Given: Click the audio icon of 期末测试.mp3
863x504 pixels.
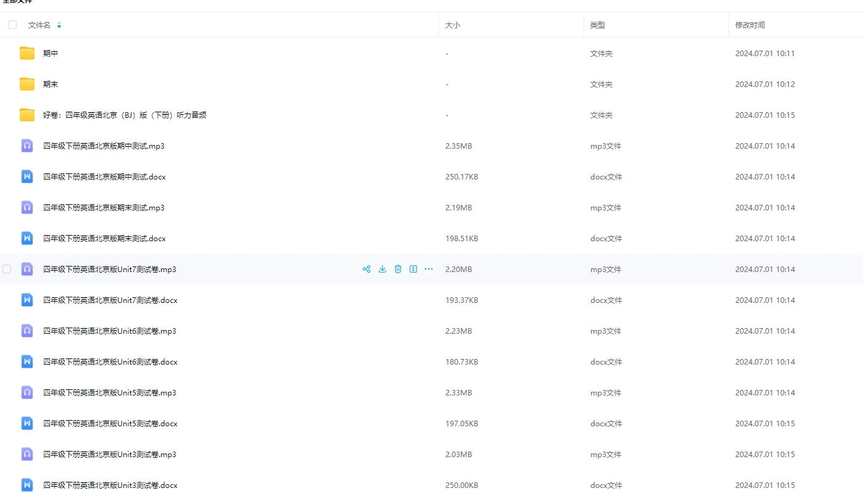Looking at the screenshot, I should point(27,207).
